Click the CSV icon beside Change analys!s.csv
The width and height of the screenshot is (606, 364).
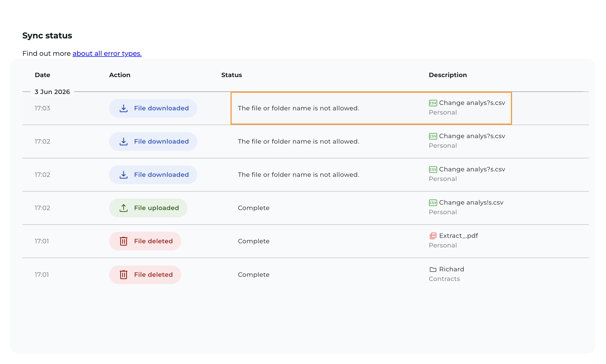(x=433, y=202)
